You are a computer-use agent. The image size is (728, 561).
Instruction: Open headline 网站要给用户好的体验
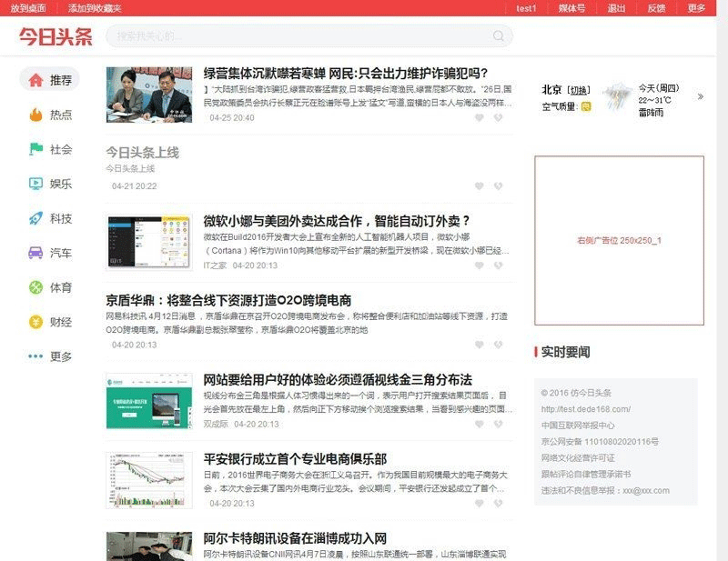[x=338, y=379]
